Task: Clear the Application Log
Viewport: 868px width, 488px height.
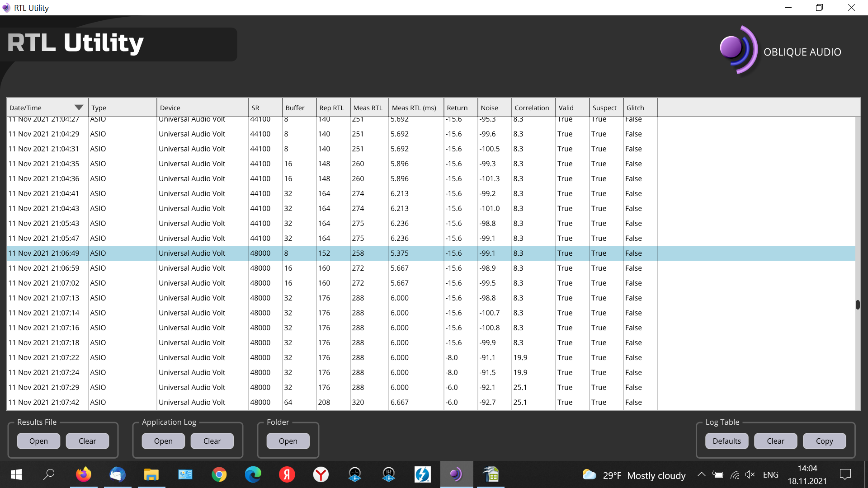Action: pos(212,441)
